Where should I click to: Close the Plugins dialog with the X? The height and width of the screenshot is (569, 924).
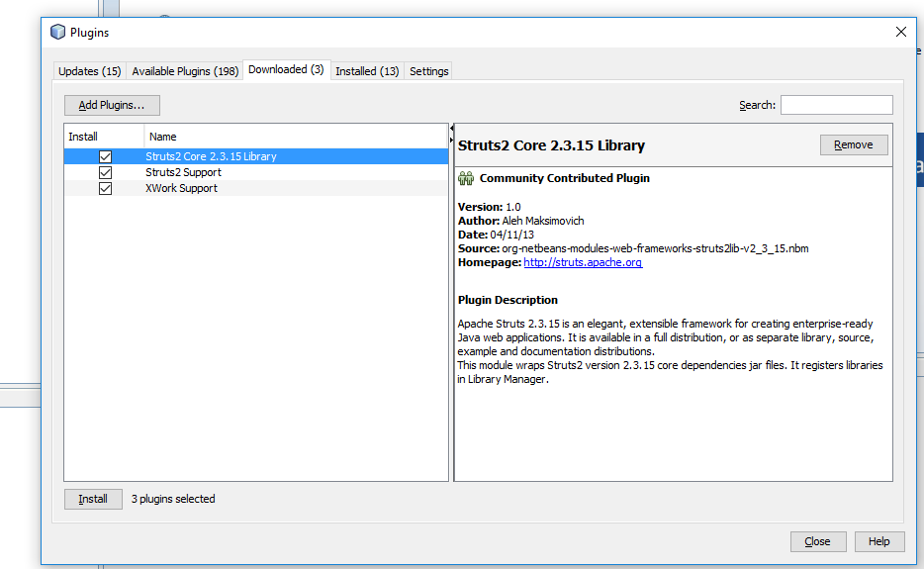[901, 32]
